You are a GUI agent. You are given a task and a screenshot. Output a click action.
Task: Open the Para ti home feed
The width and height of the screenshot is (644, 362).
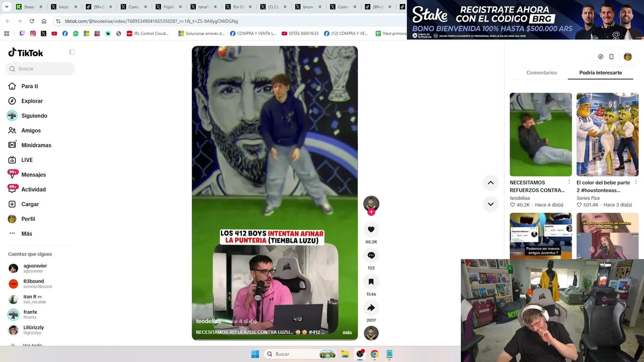click(x=23, y=86)
